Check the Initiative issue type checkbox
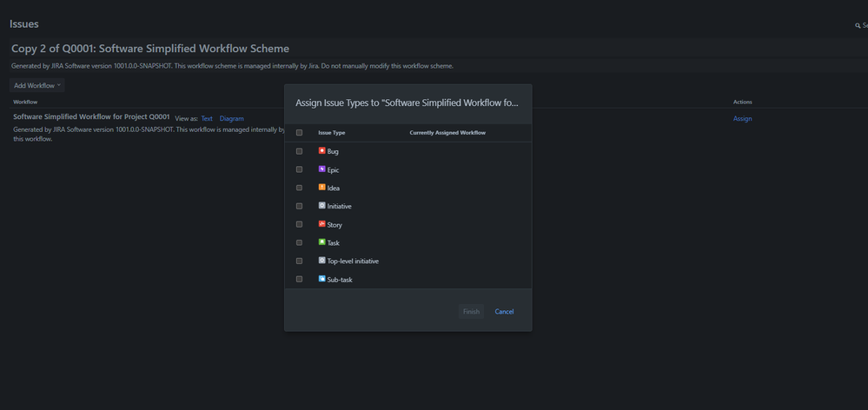 (299, 206)
